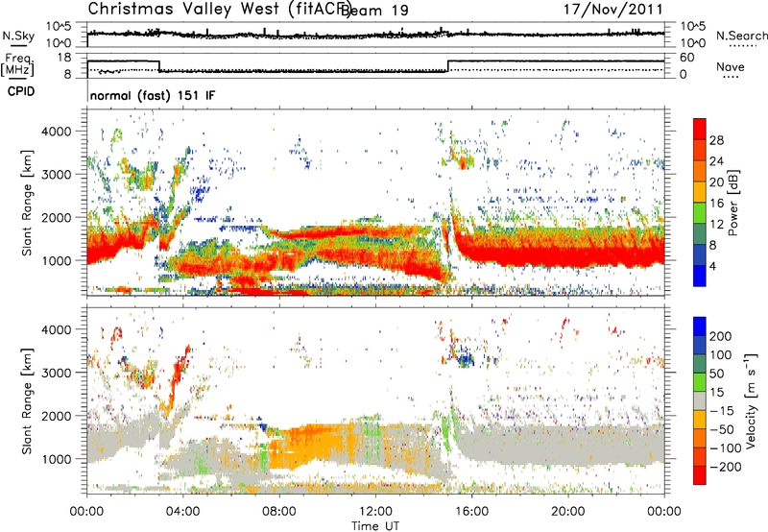Click the noise axis label 10^5 on left
This screenshot has height=532, width=768.
point(59,26)
